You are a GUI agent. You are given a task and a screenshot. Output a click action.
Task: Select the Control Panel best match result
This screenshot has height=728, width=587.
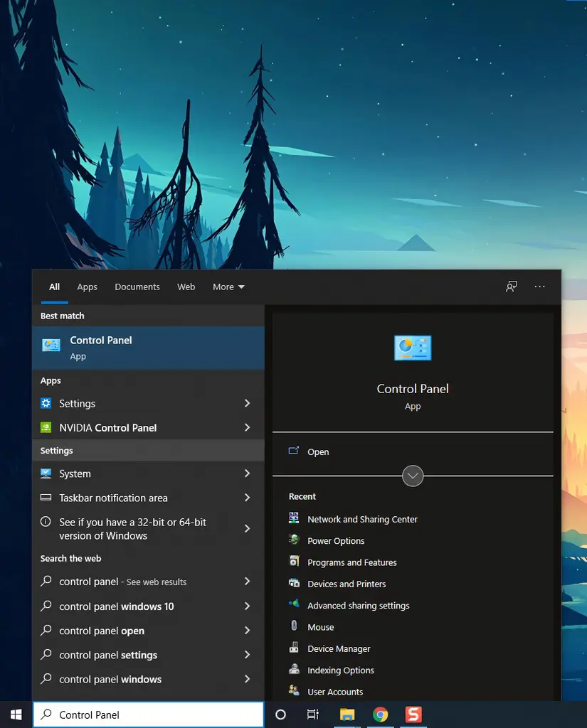click(148, 348)
